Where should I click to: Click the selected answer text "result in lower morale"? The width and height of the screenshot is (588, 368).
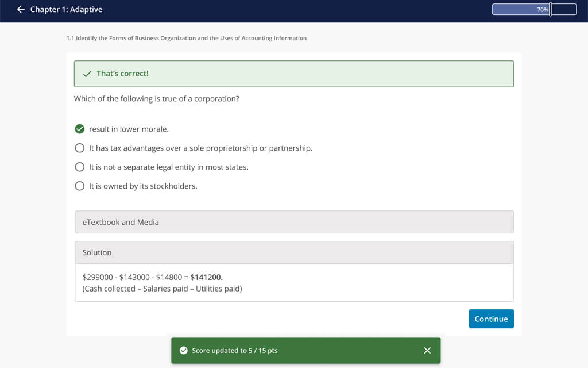pos(127,129)
